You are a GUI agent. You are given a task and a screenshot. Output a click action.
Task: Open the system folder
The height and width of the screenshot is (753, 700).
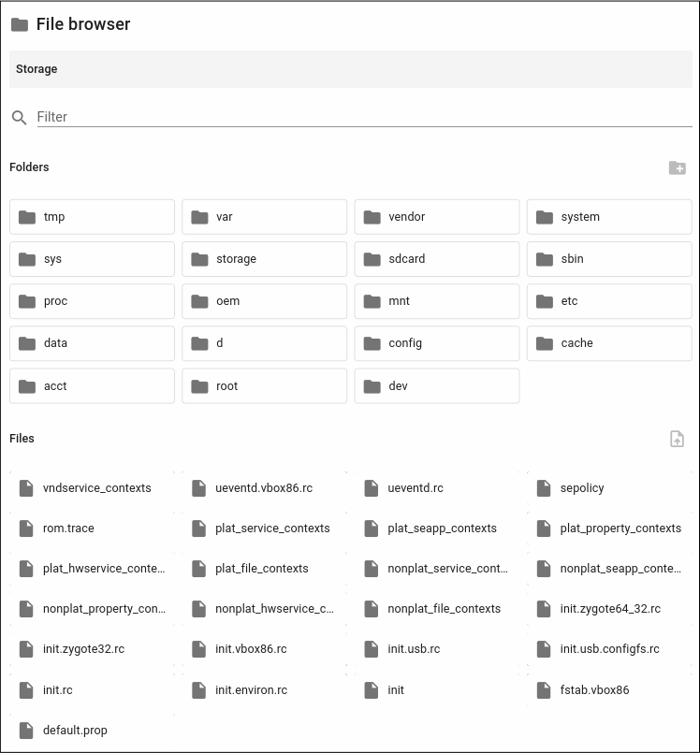(608, 216)
